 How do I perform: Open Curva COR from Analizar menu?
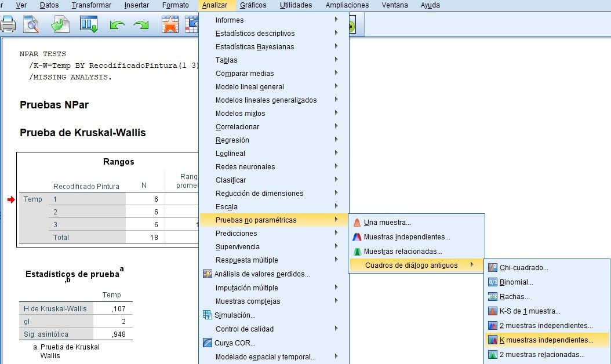[x=274, y=343]
